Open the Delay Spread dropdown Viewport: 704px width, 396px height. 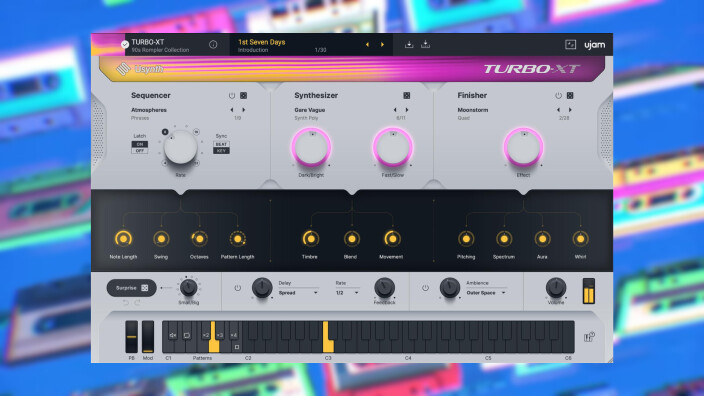298,293
